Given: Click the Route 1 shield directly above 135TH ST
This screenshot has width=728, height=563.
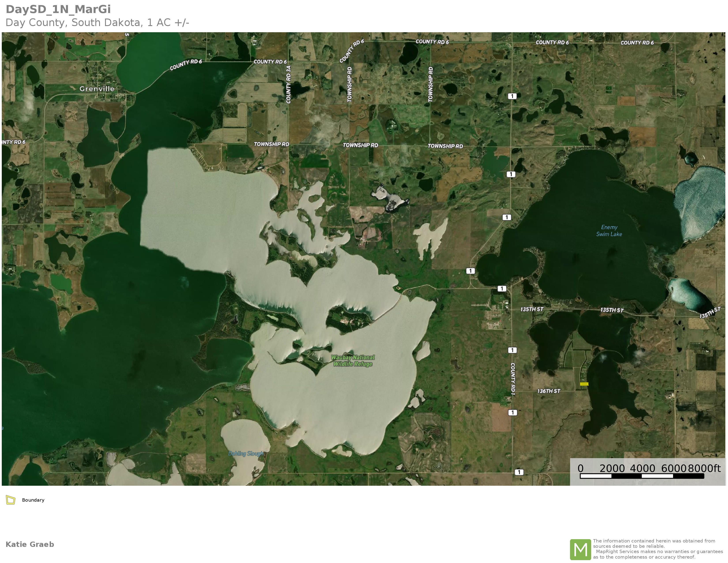Looking at the screenshot, I should [x=502, y=289].
